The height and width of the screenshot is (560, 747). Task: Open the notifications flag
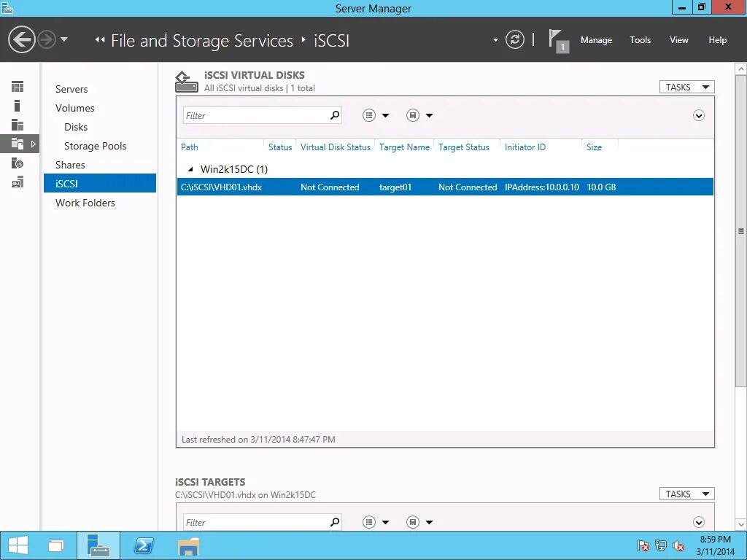click(x=558, y=41)
